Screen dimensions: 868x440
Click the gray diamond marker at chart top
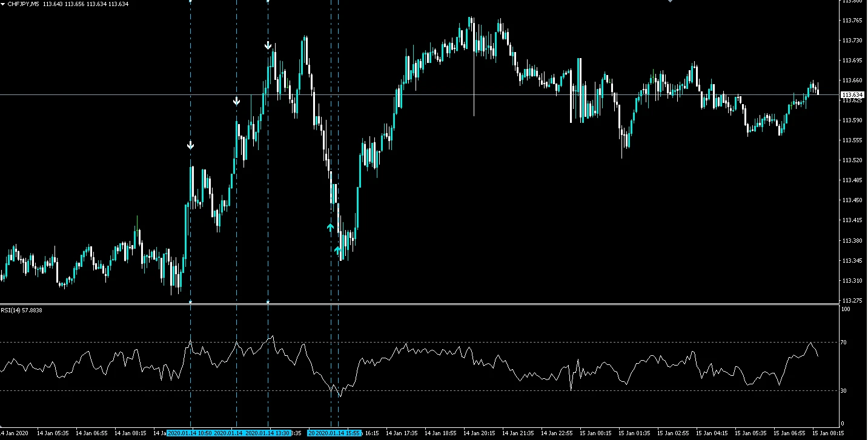tap(670, 1)
